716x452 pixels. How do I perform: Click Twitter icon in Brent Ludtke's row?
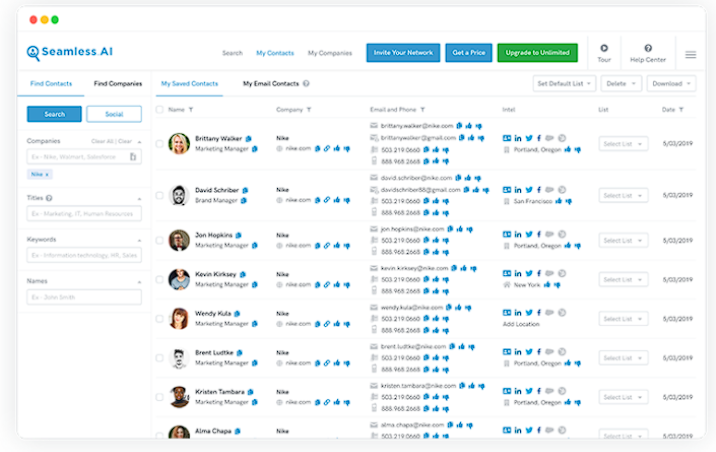(x=529, y=352)
